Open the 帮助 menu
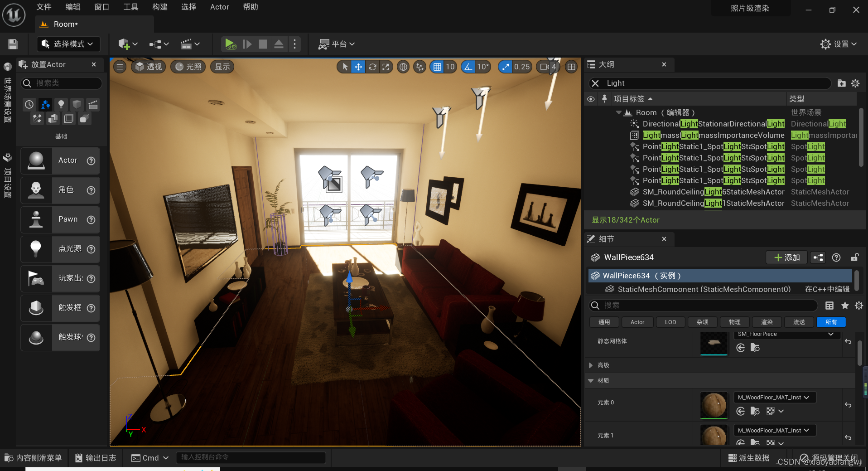 251,7
